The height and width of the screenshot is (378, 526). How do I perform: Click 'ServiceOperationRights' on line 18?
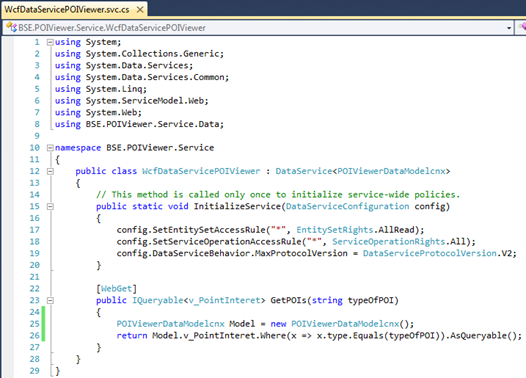point(389,241)
